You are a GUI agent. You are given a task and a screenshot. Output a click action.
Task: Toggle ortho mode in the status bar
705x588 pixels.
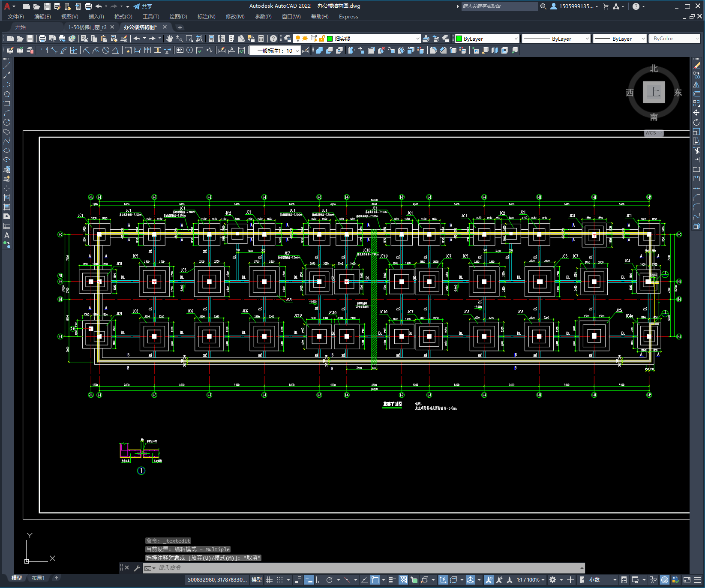coord(319,580)
